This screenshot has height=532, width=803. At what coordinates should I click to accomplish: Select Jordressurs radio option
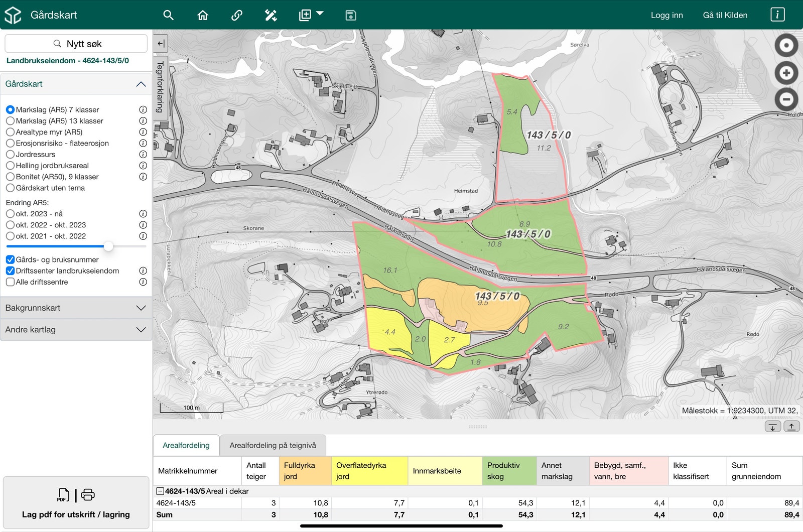click(10, 154)
